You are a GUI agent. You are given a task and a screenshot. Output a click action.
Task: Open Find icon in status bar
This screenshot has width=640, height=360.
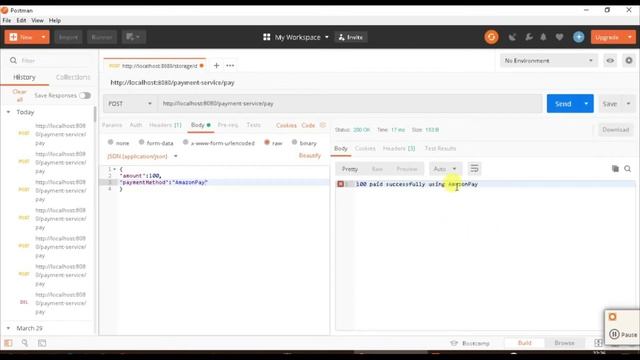[25, 343]
